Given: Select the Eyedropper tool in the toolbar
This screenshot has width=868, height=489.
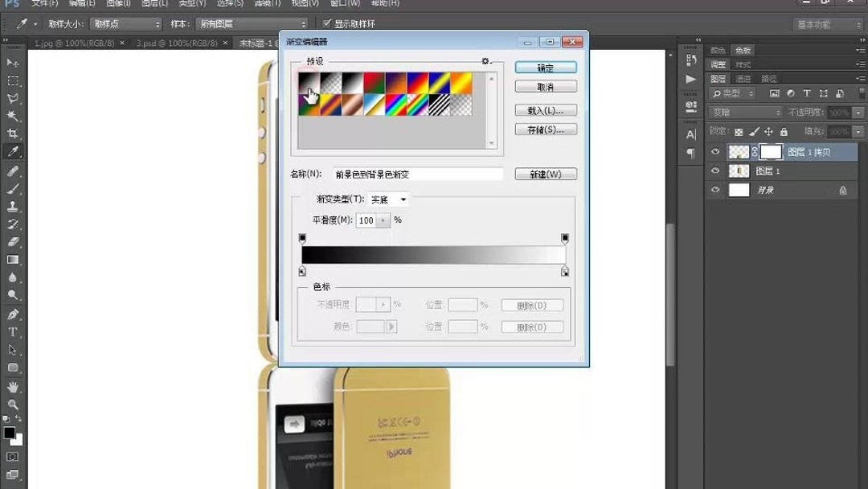Looking at the screenshot, I should point(13,150).
